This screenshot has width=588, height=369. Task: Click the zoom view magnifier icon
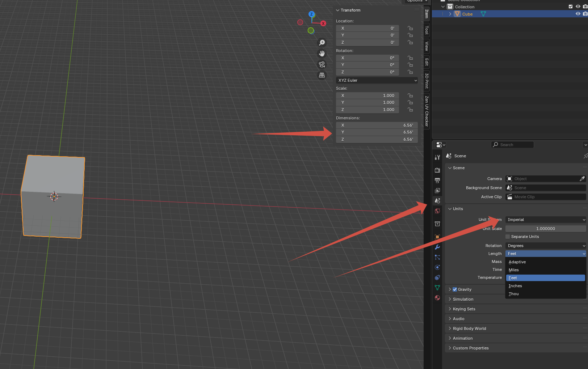(x=322, y=43)
